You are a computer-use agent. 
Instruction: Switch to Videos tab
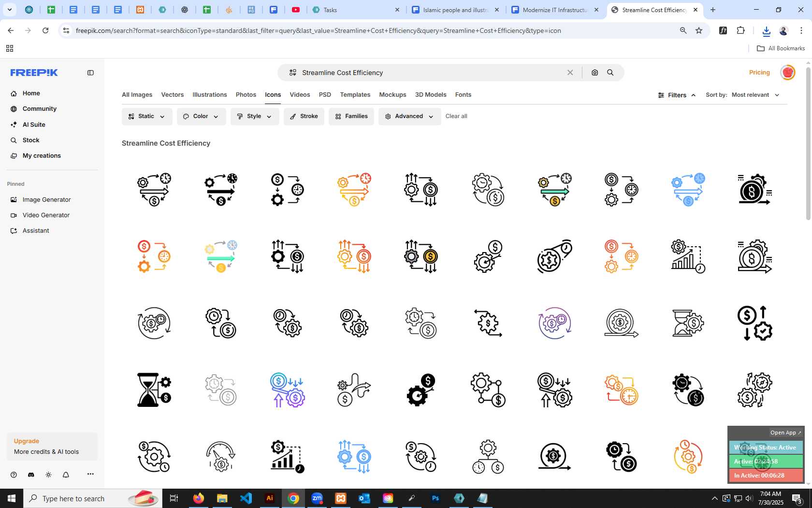coord(300,95)
